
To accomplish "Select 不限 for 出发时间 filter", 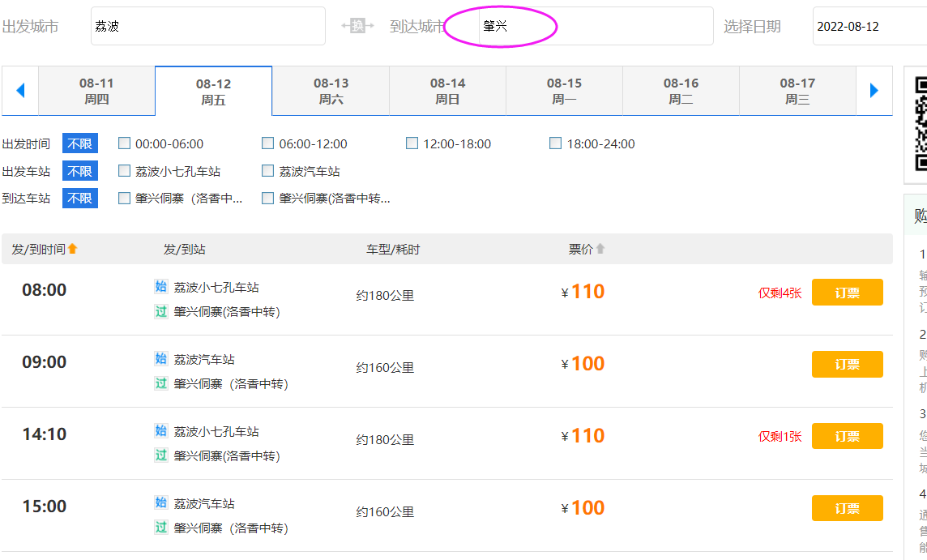I will click(x=80, y=143).
